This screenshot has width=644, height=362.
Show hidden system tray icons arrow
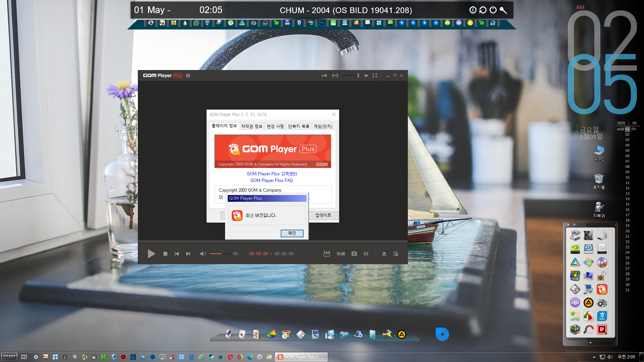coord(594,357)
